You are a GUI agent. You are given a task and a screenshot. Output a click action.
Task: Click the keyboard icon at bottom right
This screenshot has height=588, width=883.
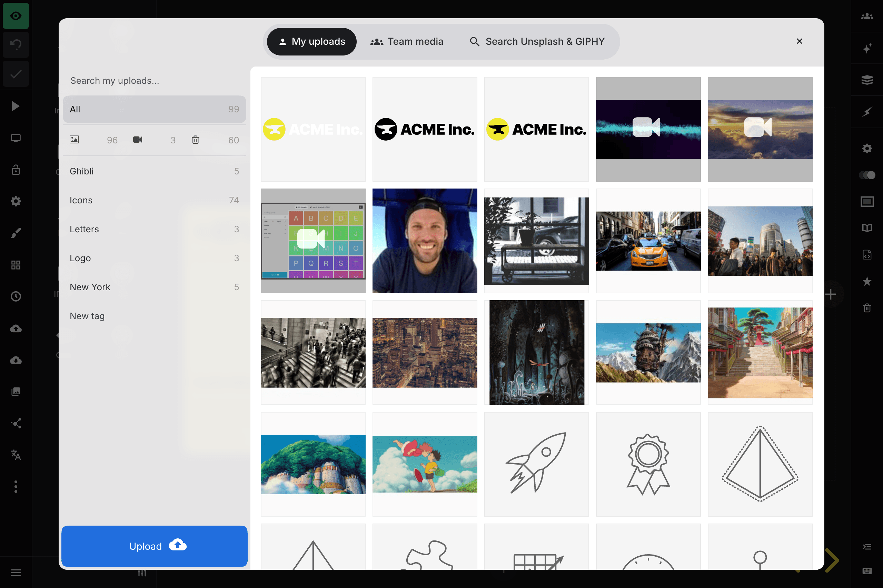[x=867, y=571]
